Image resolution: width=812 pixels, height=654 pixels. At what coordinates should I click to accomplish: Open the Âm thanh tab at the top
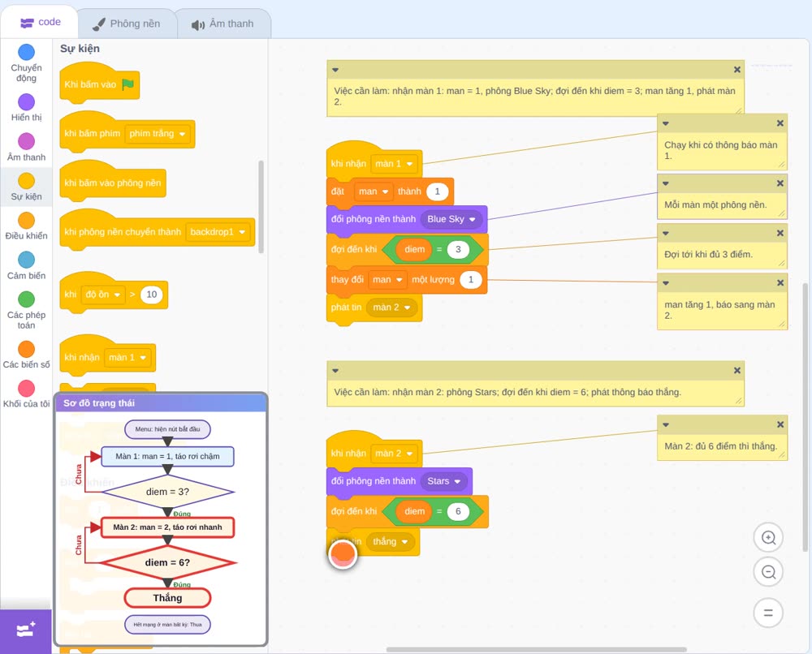[x=222, y=24]
